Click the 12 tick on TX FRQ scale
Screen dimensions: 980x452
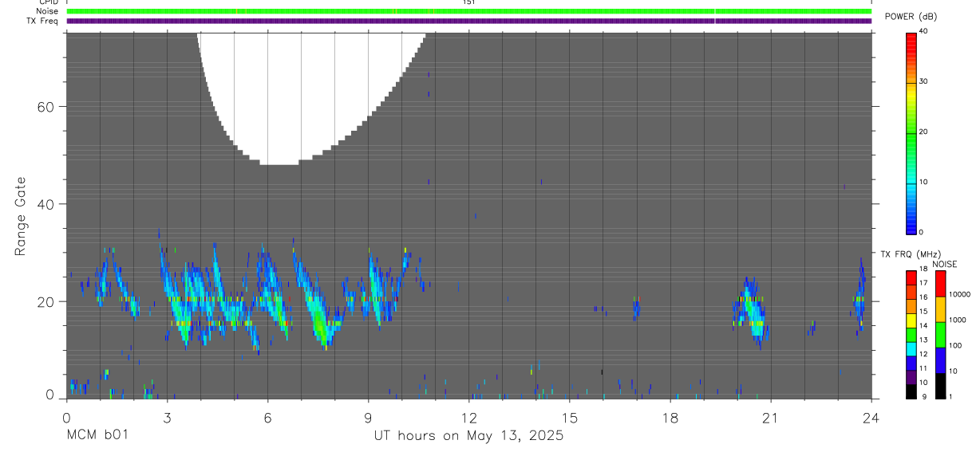pyautogui.click(x=923, y=354)
